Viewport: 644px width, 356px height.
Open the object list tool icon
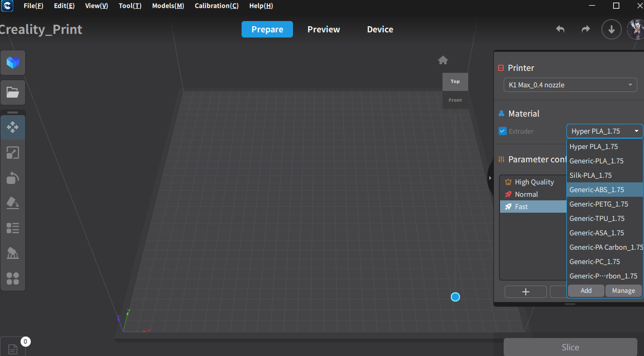[13, 228]
